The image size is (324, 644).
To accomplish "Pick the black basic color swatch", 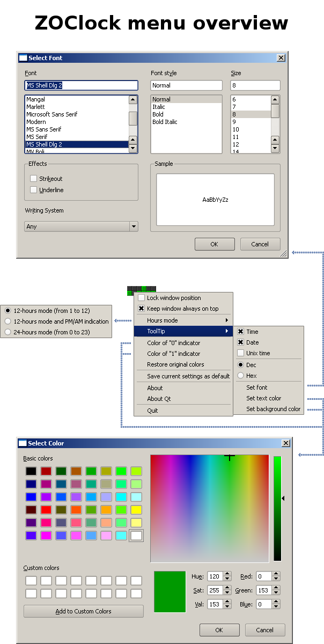I will (31, 471).
